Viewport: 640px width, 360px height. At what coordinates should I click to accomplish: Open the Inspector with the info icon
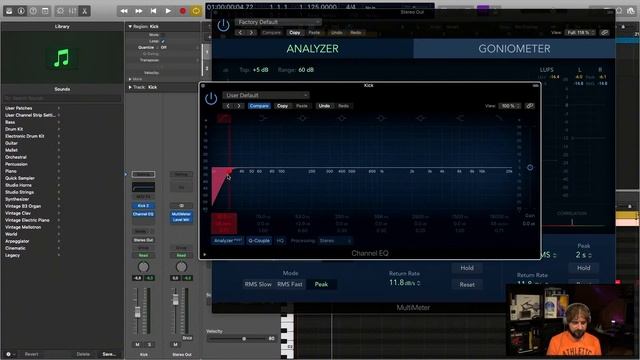(x=21, y=11)
